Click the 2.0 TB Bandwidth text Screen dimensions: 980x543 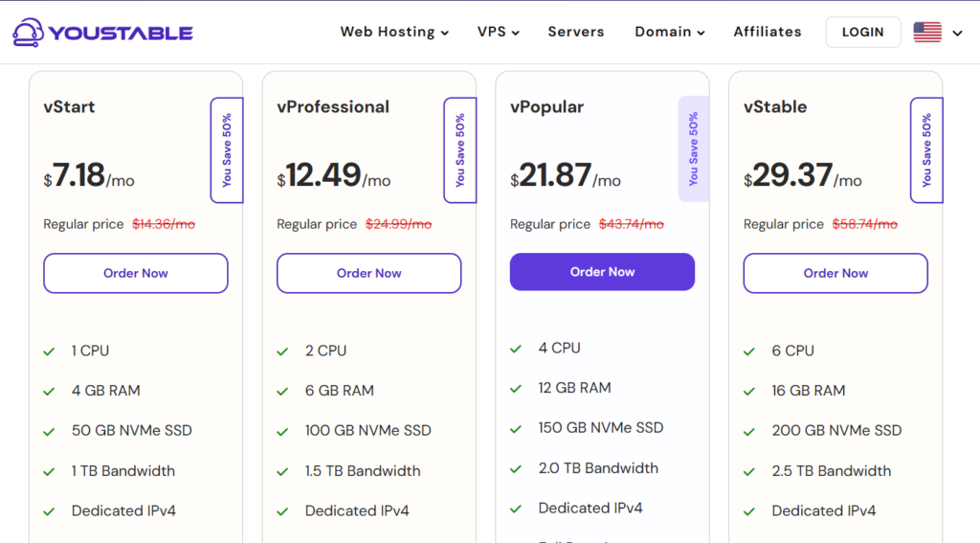pyautogui.click(x=598, y=468)
